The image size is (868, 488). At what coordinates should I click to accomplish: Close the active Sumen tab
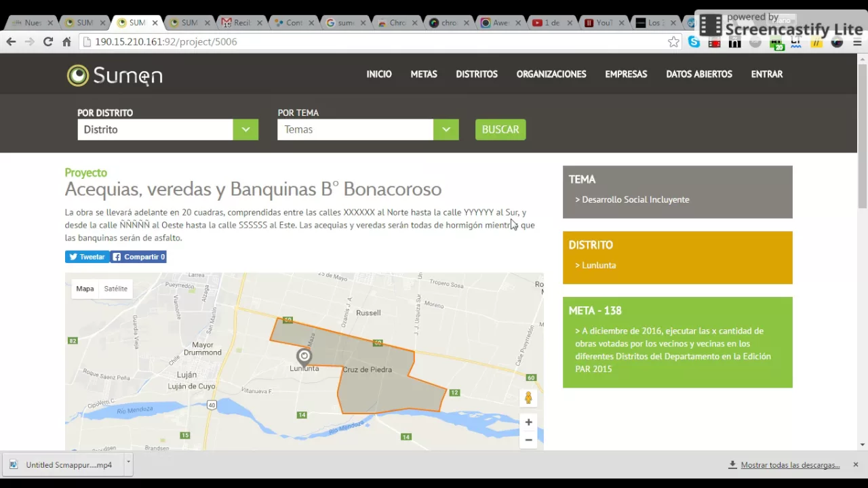(x=155, y=23)
